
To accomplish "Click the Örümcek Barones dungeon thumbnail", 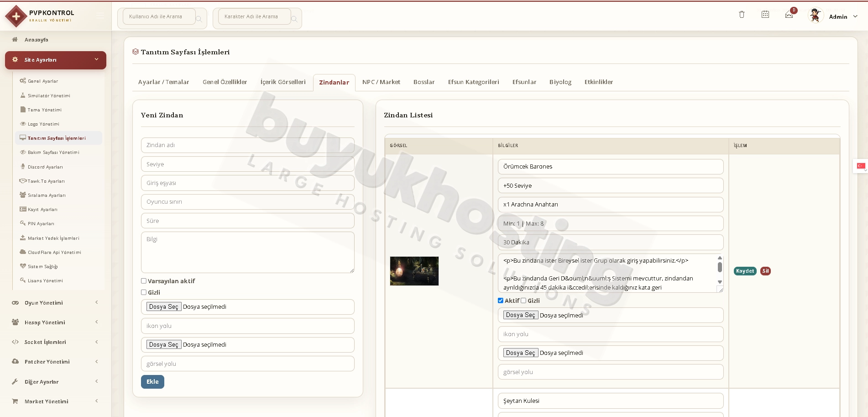I will [414, 271].
